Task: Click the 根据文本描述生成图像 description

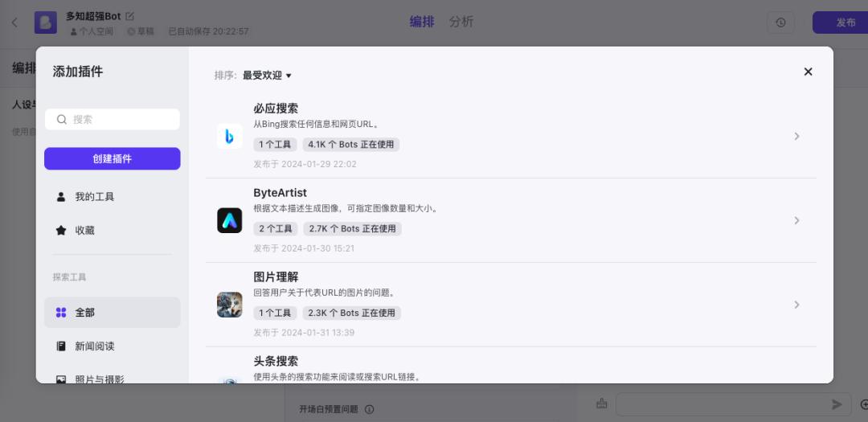Action: pos(346,209)
